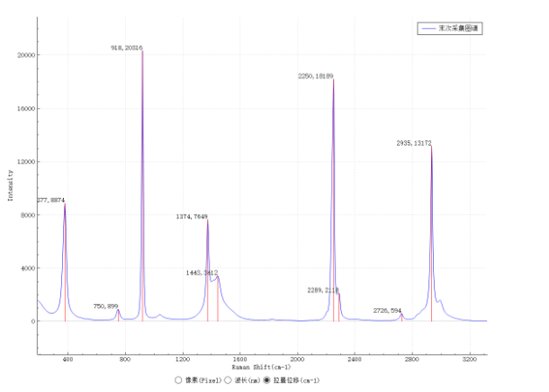
Task: Click the Intensity y-axis title
Action: click(11, 183)
